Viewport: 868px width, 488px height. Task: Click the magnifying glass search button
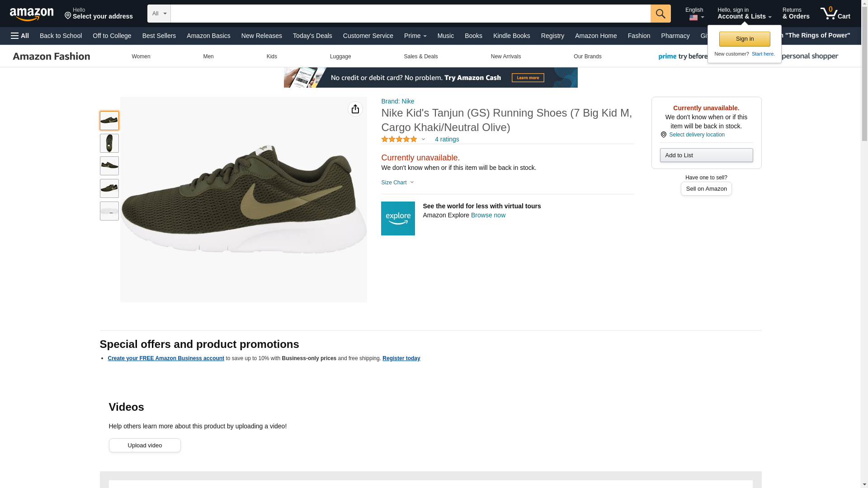(660, 14)
